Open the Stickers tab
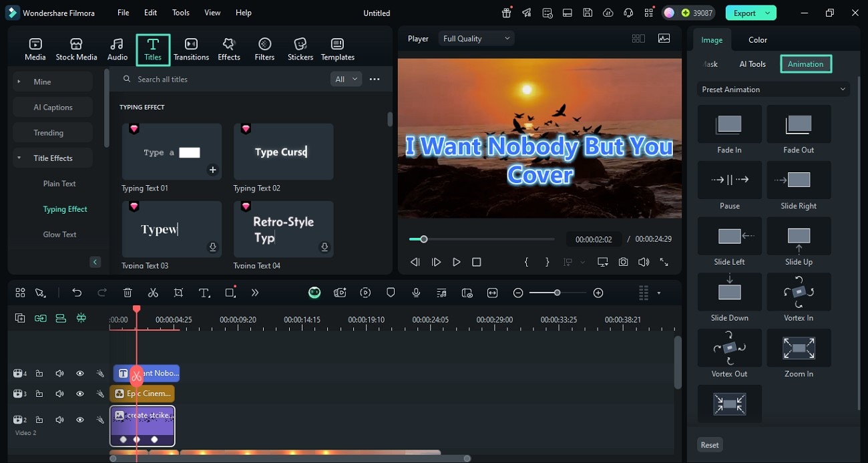This screenshot has height=463, width=868. click(x=300, y=49)
